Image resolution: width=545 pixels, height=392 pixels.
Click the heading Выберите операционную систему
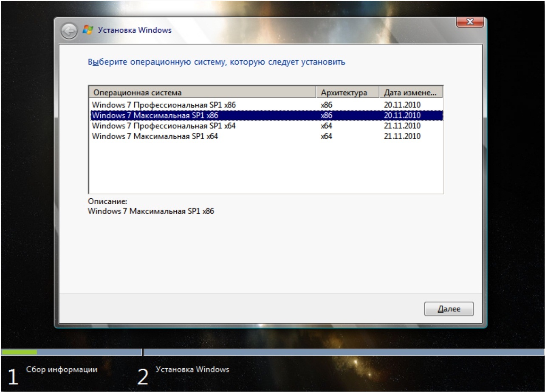click(x=216, y=62)
